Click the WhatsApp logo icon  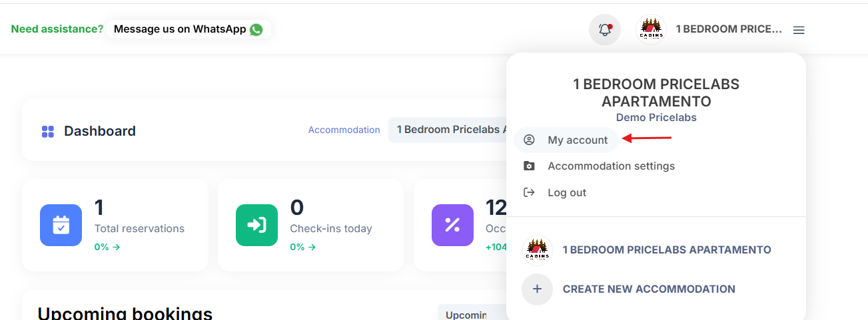click(x=256, y=30)
